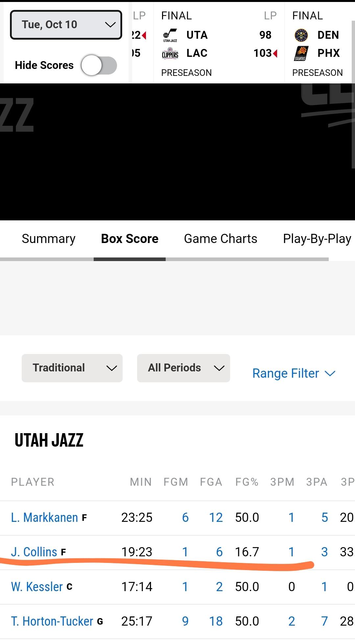355x644 pixels.
Task: Select the Box Score tab
Action: tap(130, 239)
